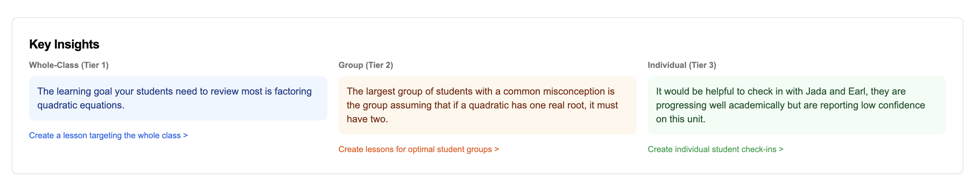Click the 'Group (Tier 2)' label
Image resolution: width=980 pixels, height=194 pixels.
coord(366,65)
